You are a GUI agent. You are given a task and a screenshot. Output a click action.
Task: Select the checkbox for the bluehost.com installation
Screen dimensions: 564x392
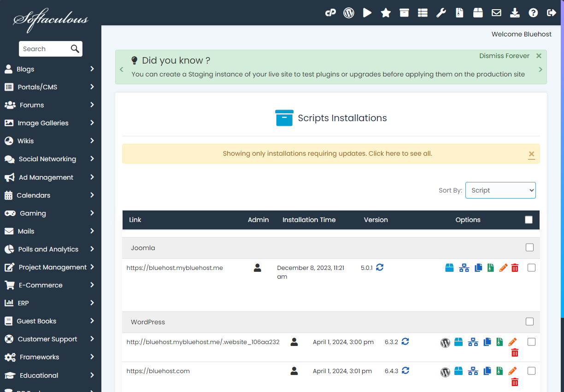[531, 371]
